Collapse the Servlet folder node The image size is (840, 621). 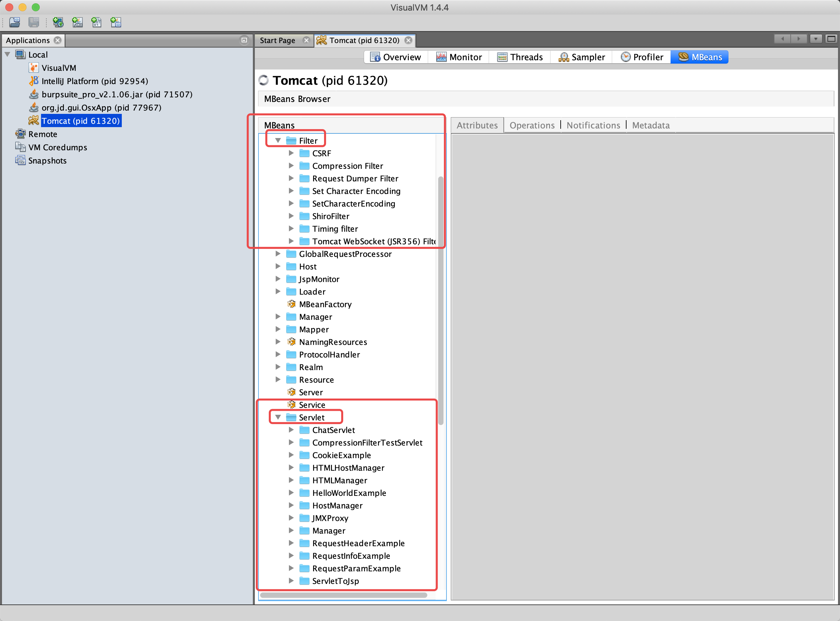click(x=278, y=417)
